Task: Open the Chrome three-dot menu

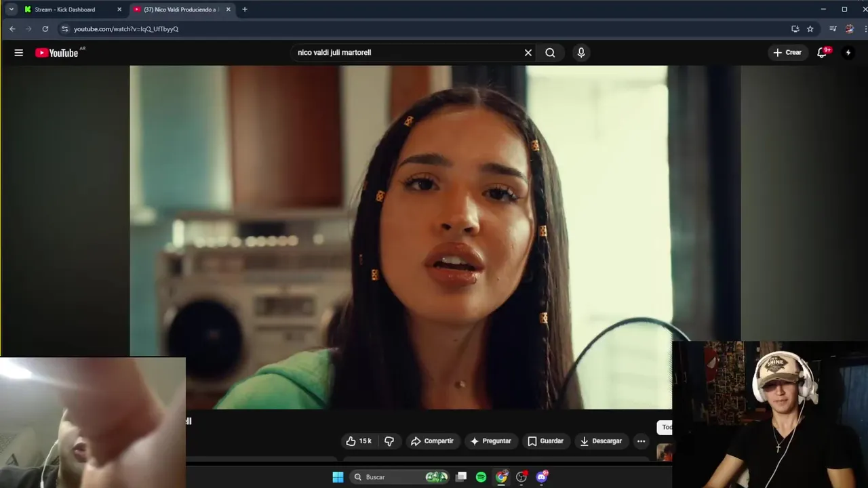Action: (865, 29)
